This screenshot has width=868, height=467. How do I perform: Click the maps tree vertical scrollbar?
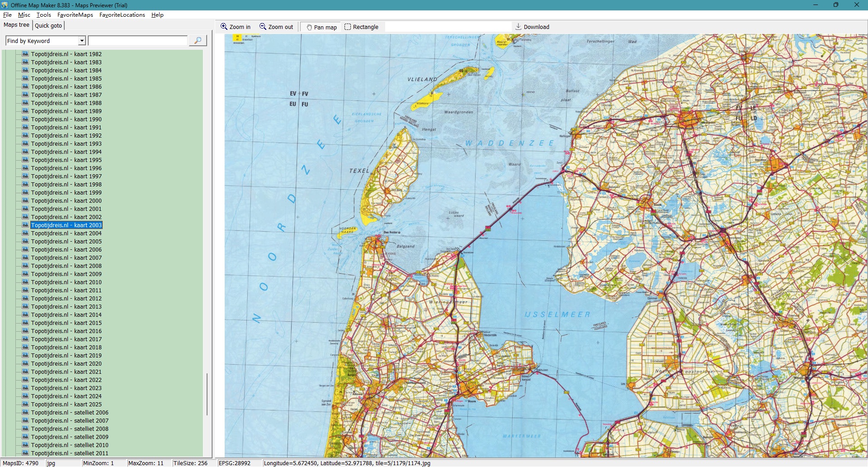[207, 394]
